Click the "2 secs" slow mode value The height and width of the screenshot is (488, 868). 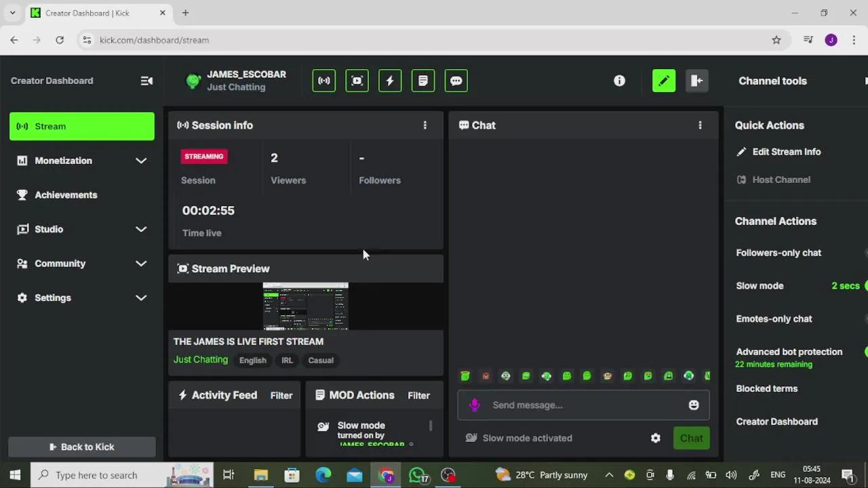(846, 286)
